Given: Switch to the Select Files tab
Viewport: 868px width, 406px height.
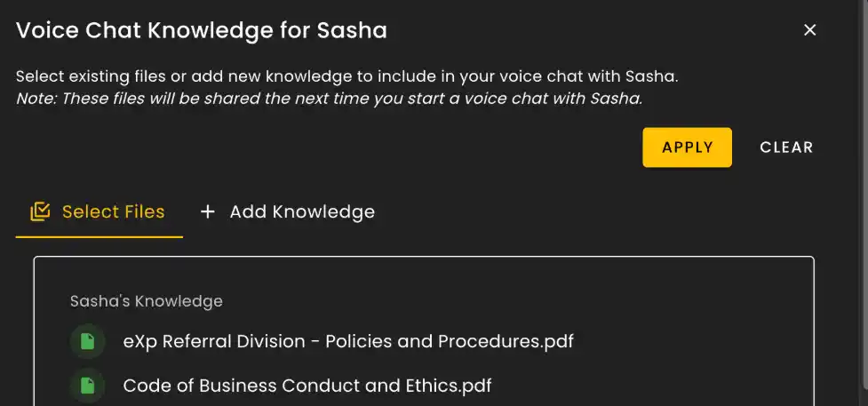Looking at the screenshot, I should point(99,212).
